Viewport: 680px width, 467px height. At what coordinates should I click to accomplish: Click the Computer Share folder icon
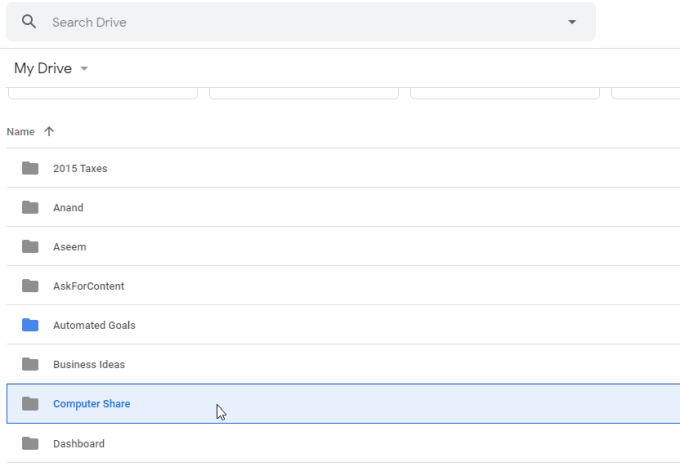point(30,404)
